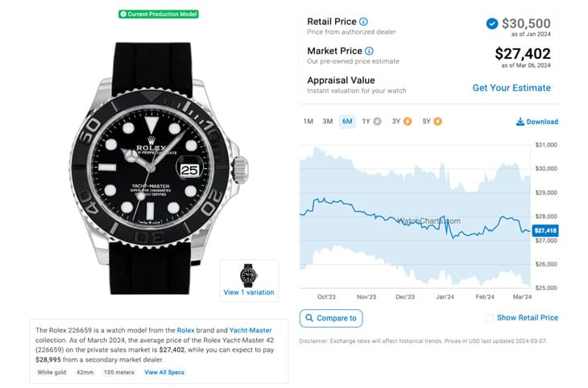The width and height of the screenshot is (588, 388).
Task: Click the Compare to button
Action: [331, 318]
